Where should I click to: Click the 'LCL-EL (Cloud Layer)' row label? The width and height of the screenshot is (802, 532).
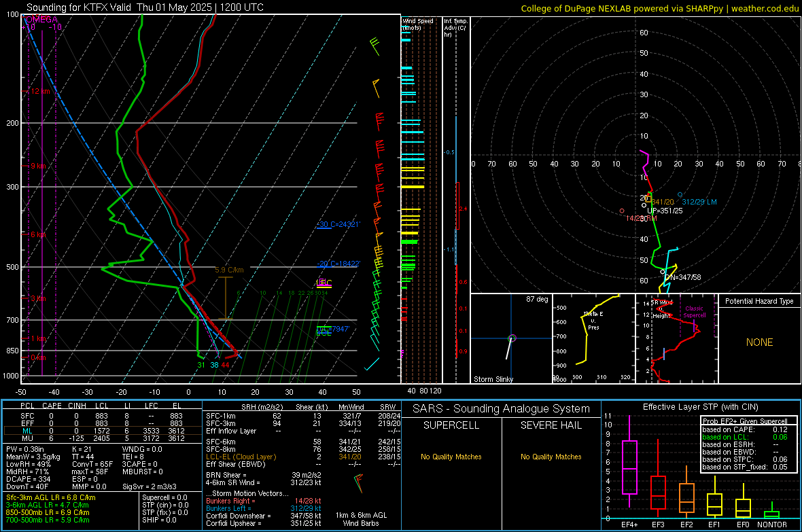click(241, 457)
